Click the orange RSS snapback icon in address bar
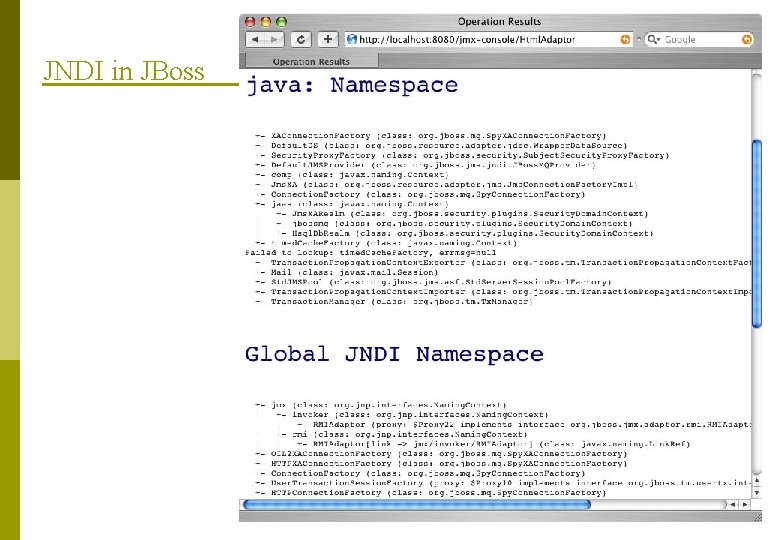The image size is (780, 540). (x=625, y=39)
